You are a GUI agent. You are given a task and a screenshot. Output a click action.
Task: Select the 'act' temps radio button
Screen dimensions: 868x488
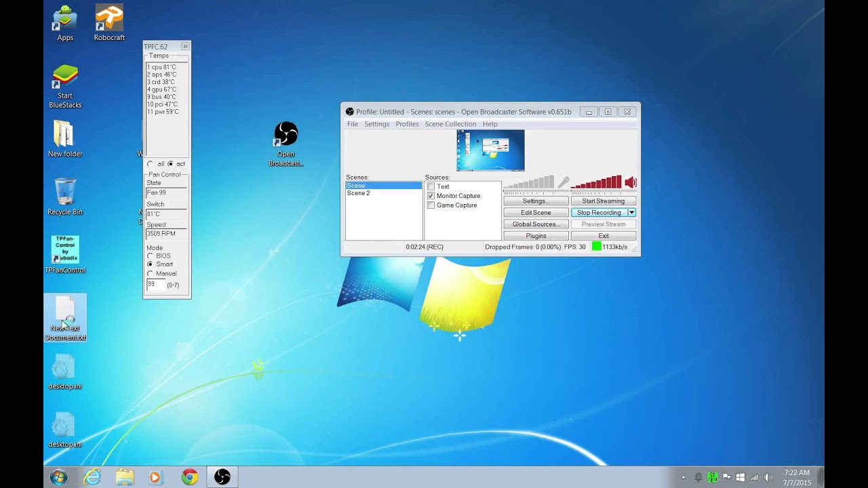tap(170, 164)
